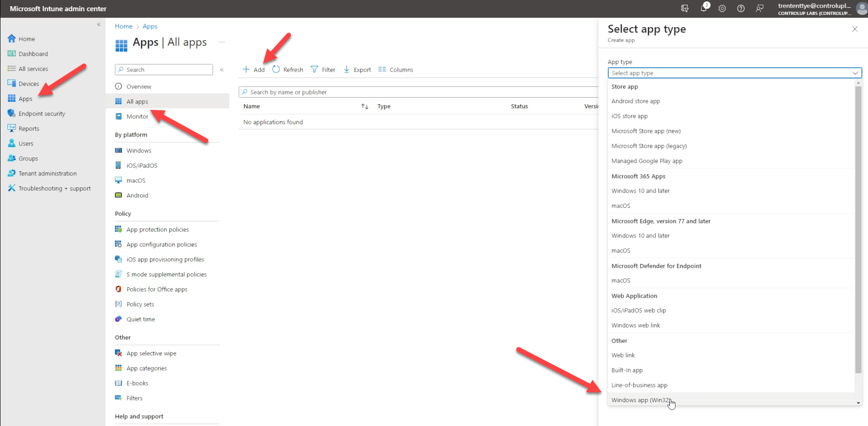
Task: Open more options ellipsis beside All apps
Action: (x=222, y=42)
